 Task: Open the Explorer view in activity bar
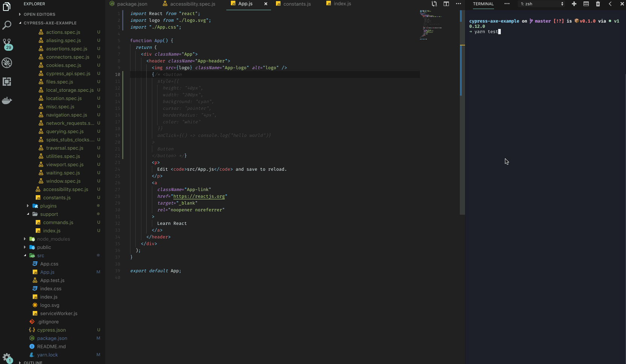pyautogui.click(x=7, y=7)
